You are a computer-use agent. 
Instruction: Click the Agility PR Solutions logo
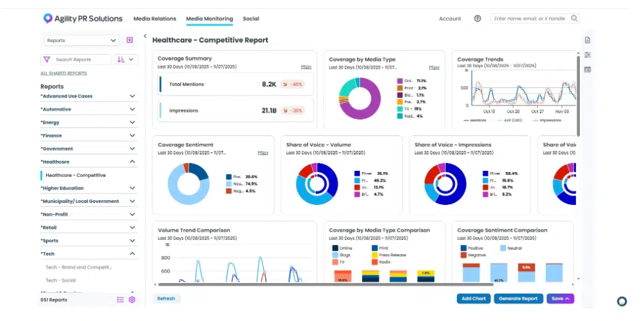[x=83, y=19]
